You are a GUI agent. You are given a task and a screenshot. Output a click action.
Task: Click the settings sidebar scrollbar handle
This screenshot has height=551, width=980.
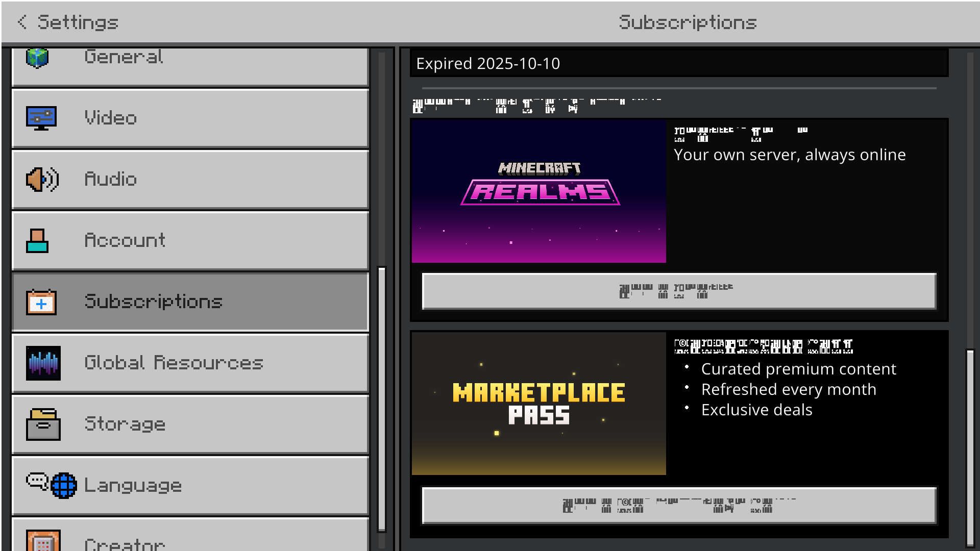tap(382, 398)
